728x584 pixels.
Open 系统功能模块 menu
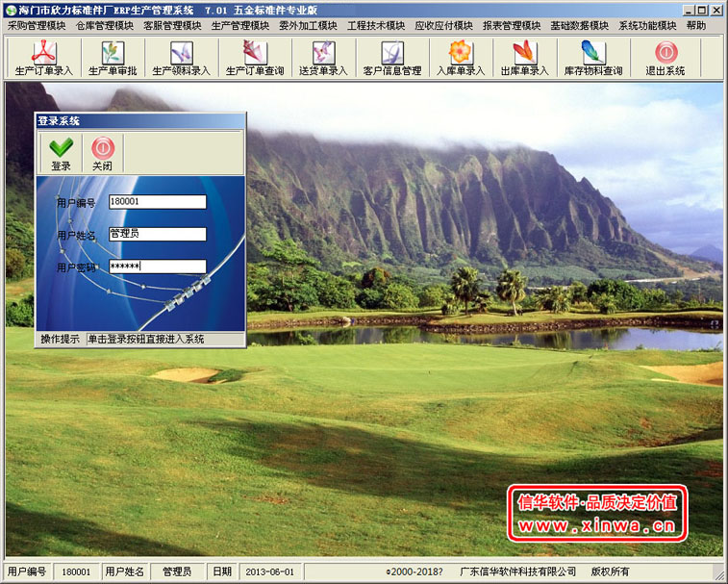[647, 26]
